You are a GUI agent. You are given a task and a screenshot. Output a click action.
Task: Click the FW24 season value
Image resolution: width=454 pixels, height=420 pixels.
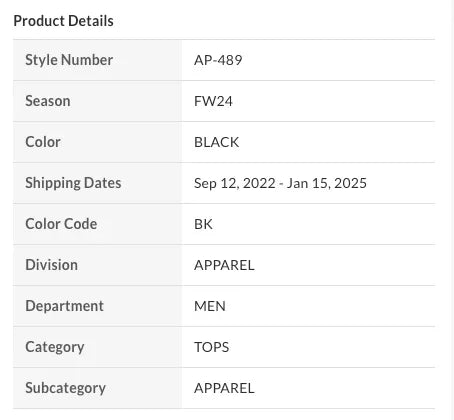(213, 101)
